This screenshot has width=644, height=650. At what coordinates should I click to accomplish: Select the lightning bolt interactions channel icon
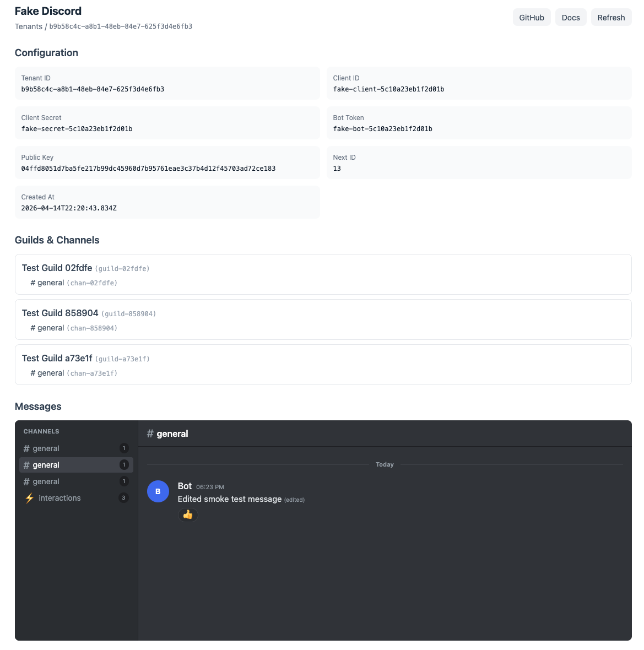click(29, 498)
